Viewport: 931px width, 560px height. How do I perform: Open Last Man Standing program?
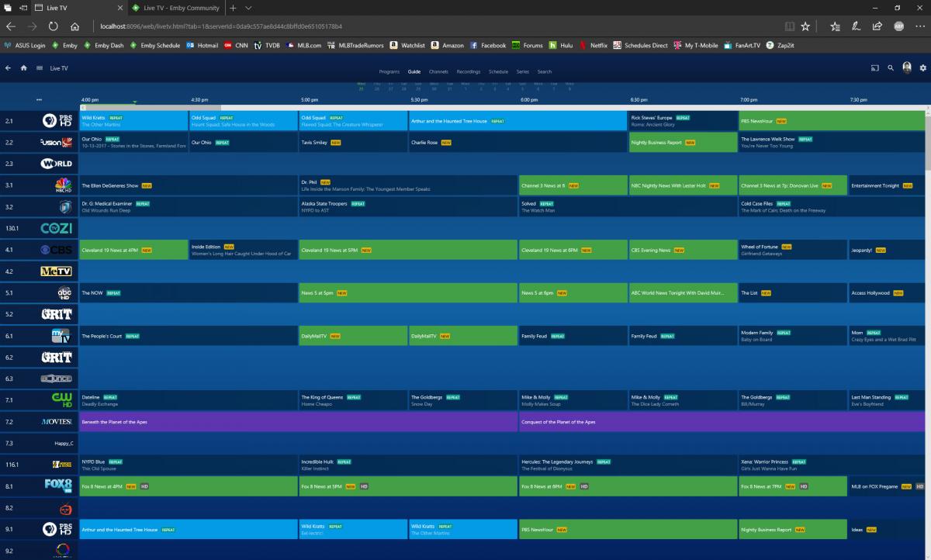click(x=887, y=400)
